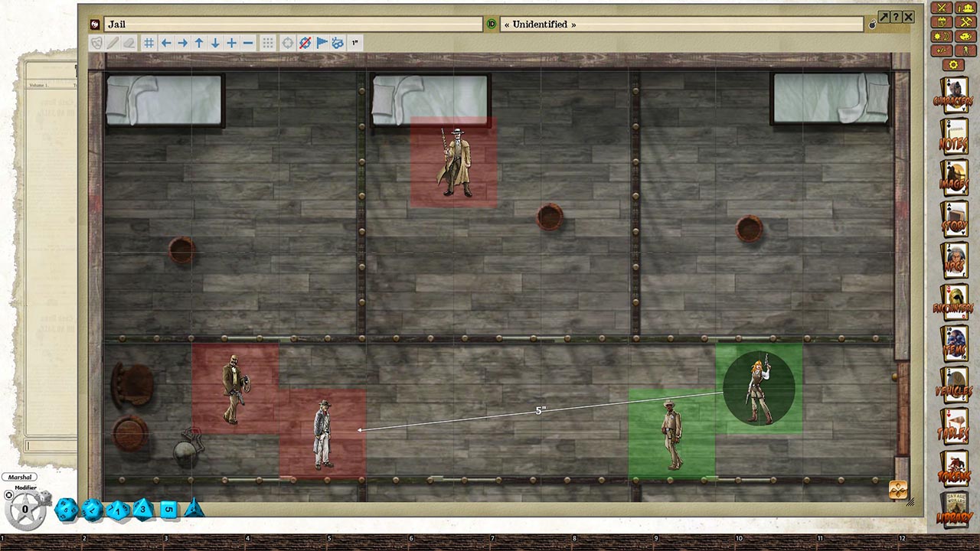Click the token scale 1" toolbar button
The height and width of the screenshot is (551, 980).
354,44
